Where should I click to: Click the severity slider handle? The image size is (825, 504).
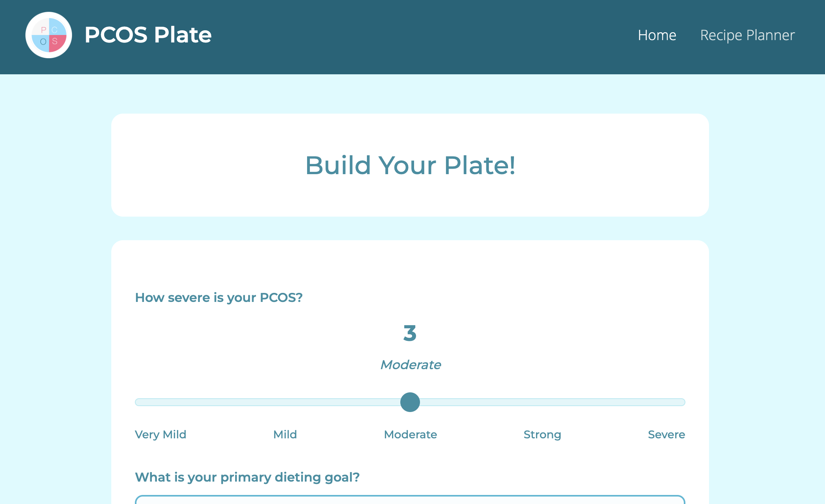410,402
